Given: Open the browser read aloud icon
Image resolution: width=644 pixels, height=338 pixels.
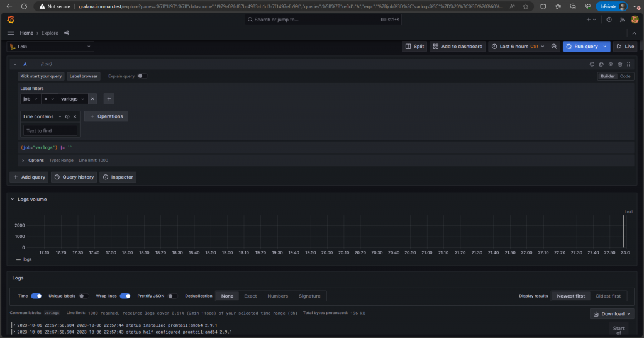Looking at the screenshot, I should tap(512, 6).
